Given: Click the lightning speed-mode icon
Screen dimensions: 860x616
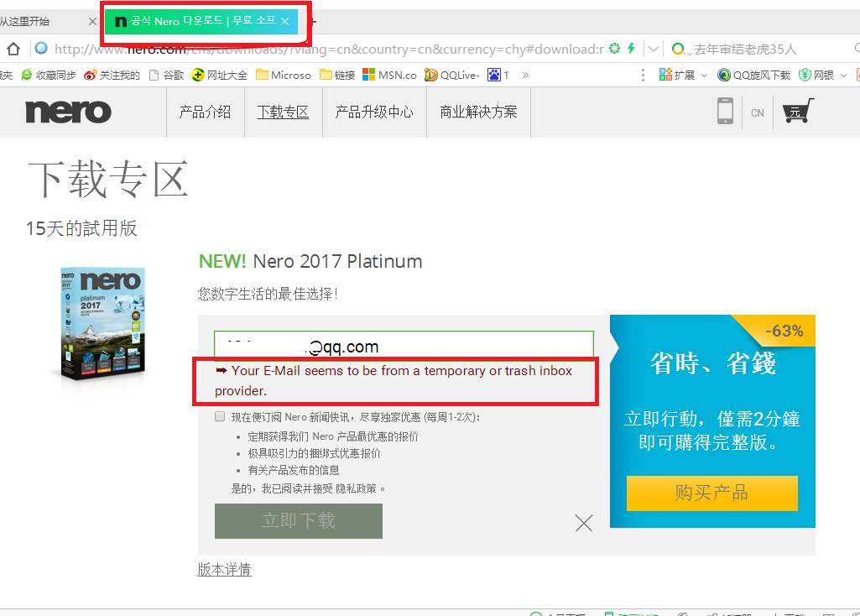Looking at the screenshot, I should 631,49.
